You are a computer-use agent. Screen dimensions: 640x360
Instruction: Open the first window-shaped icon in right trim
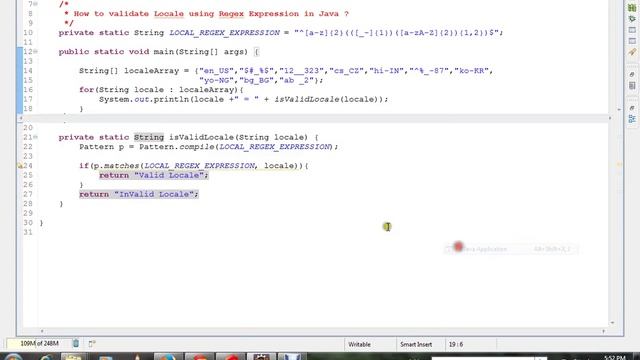tap(632, 30)
